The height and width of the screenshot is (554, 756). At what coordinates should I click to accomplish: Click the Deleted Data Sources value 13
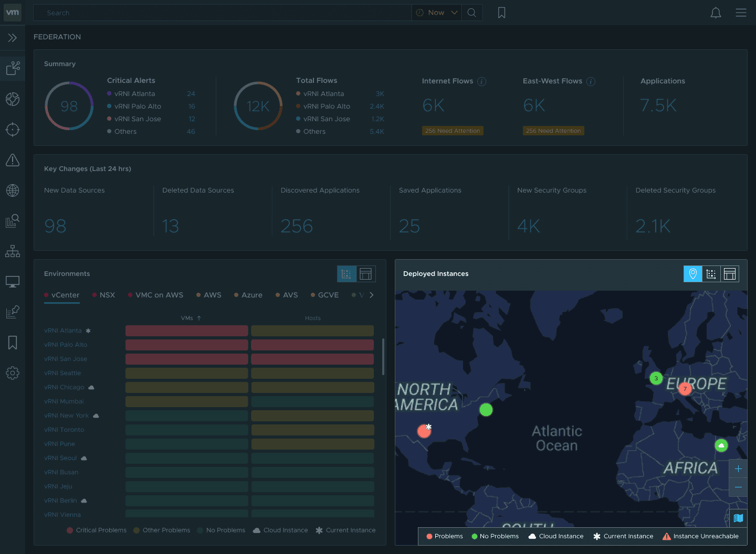point(171,226)
